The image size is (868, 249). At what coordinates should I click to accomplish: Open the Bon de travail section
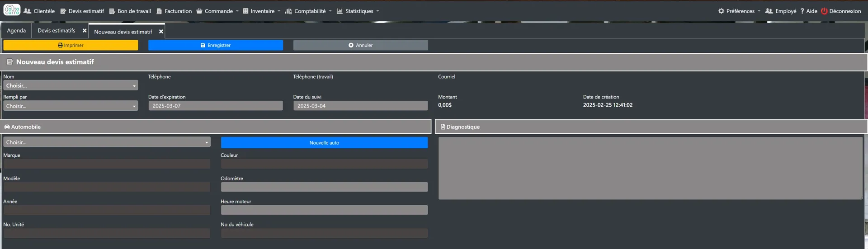[x=130, y=11]
